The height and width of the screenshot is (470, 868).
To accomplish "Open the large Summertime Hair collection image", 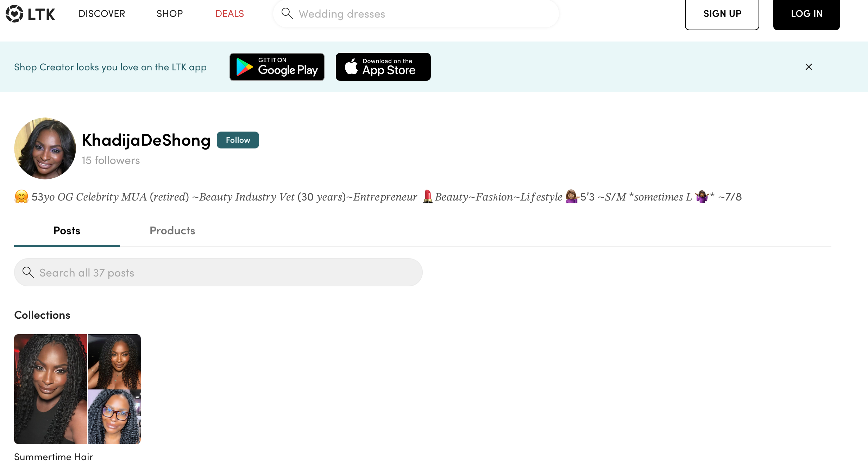I will [x=51, y=389].
